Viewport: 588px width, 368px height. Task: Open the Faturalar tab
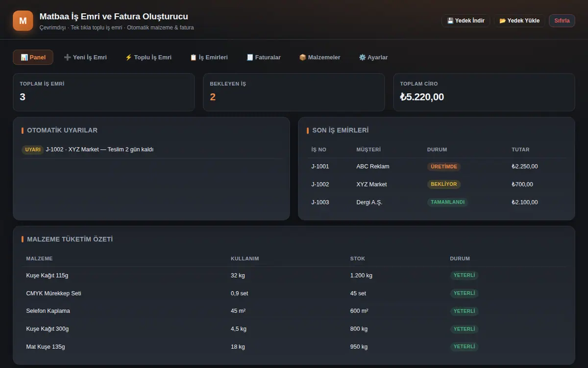(x=264, y=57)
